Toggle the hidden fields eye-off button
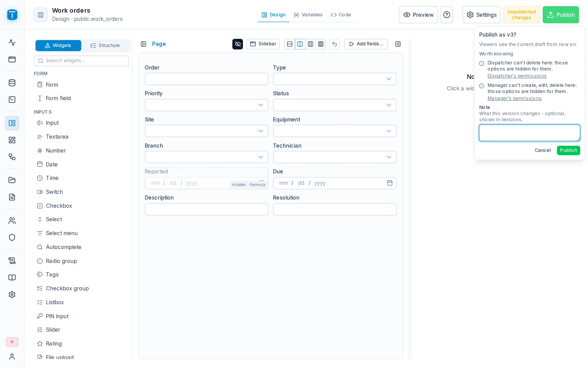The image size is (588, 368). click(x=238, y=44)
